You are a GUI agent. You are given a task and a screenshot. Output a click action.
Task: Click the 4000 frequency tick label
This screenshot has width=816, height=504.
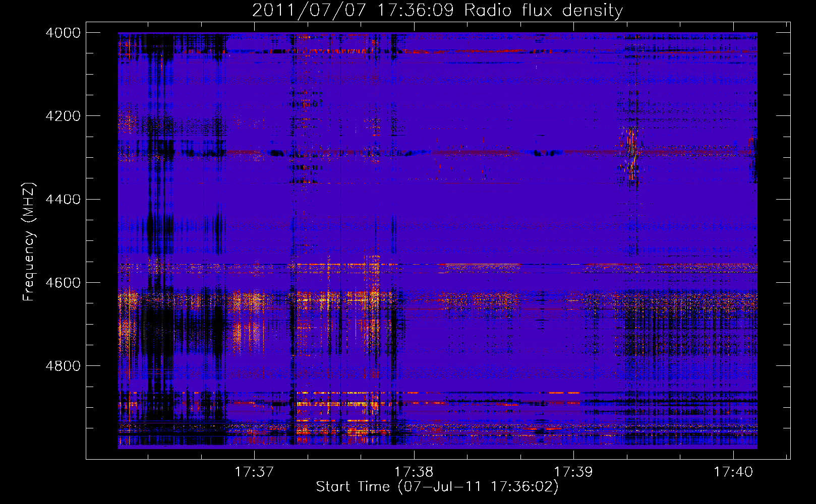click(x=63, y=33)
